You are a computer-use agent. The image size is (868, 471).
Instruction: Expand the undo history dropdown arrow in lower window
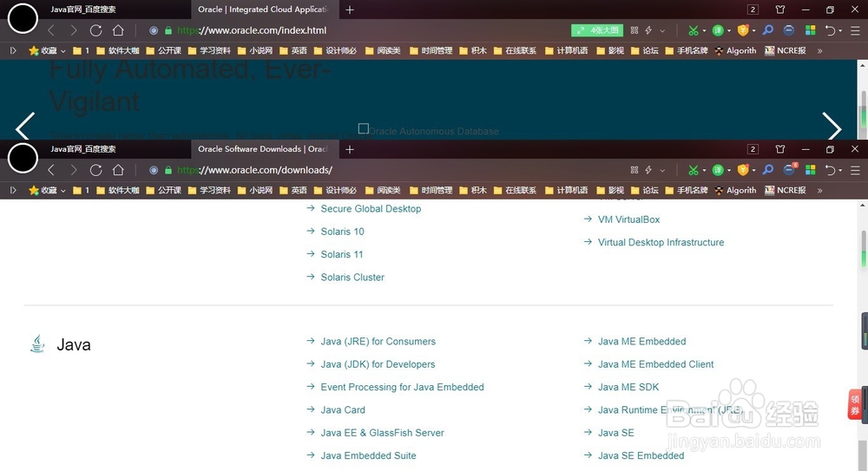pyautogui.click(x=840, y=171)
